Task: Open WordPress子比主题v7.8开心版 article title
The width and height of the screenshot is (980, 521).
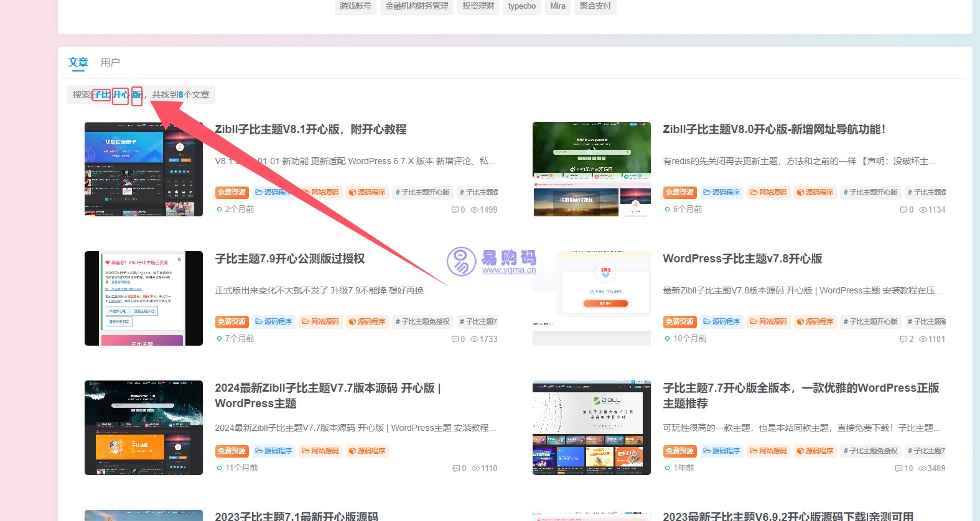Action: pyautogui.click(x=742, y=259)
